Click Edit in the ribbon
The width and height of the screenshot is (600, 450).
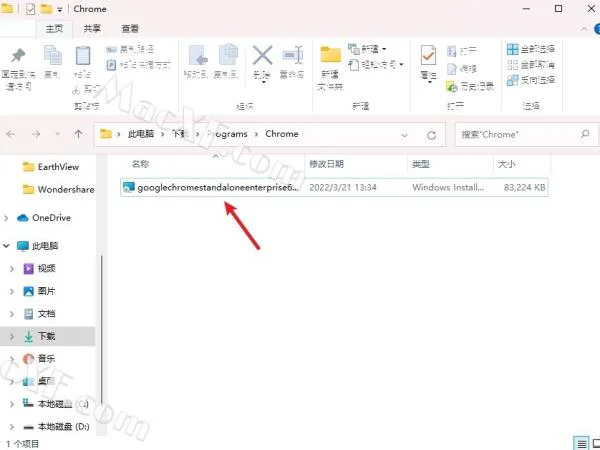pyautogui.click(x=462, y=69)
